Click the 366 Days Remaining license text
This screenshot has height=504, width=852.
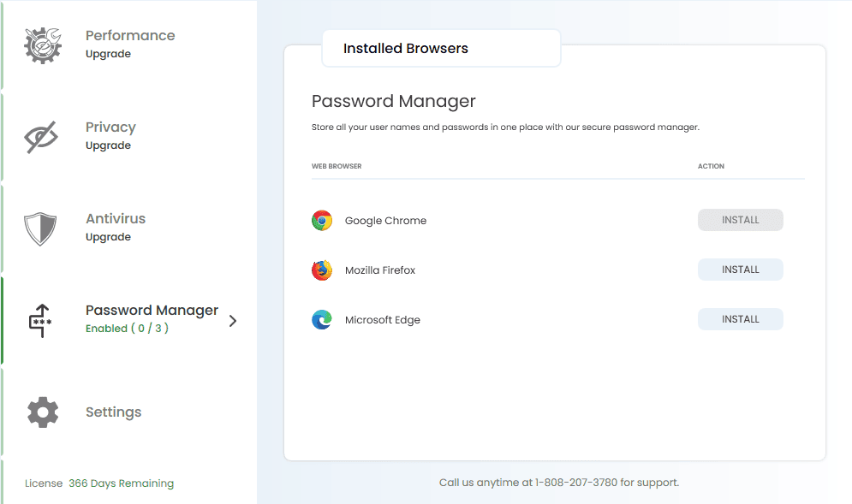click(122, 483)
